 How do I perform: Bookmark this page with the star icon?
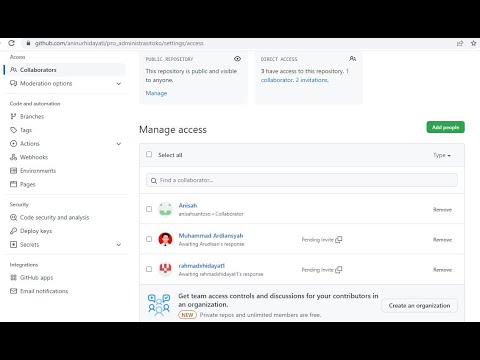tap(473, 43)
